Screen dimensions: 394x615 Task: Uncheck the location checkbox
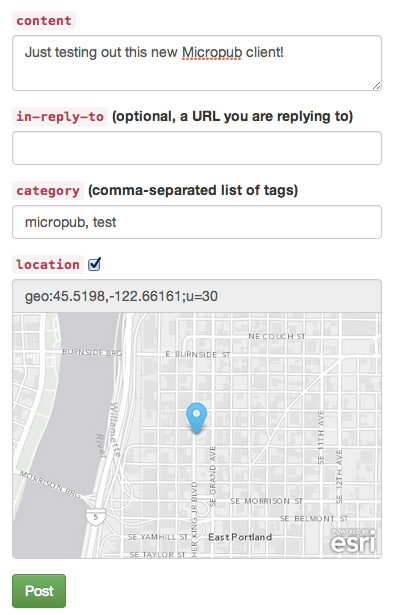94,264
